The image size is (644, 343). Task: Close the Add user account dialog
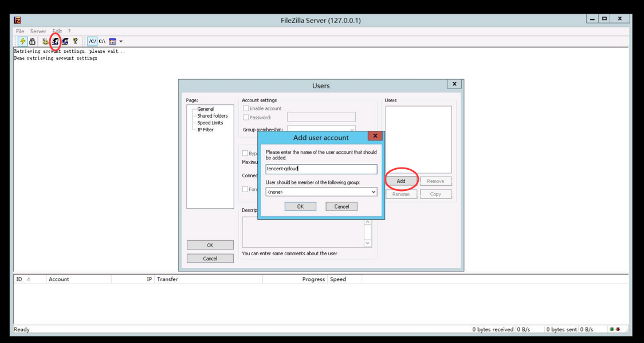[x=375, y=137]
